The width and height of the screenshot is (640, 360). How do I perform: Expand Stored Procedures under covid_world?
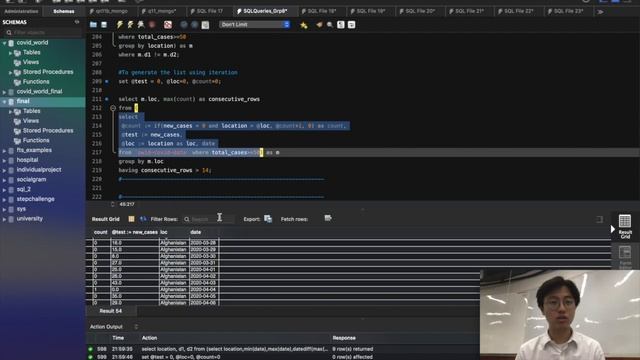click(11, 72)
